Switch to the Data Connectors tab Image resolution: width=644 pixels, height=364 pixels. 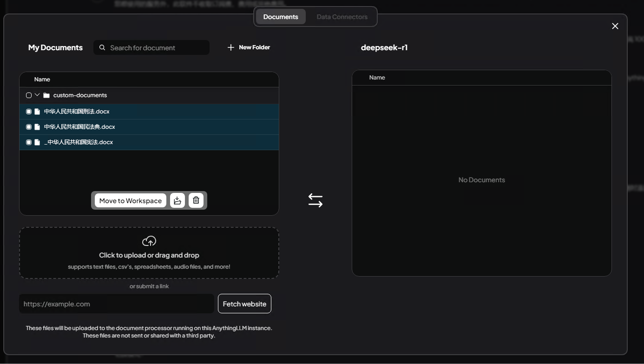pyautogui.click(x=342, y=16)
